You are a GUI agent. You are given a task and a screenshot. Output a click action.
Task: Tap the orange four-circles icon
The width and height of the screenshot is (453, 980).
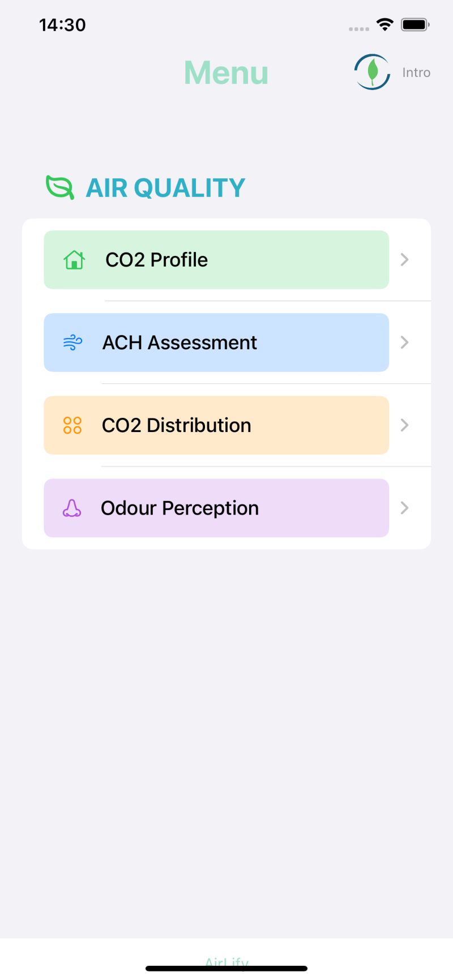pyautogui.click(x=72, y=425)
